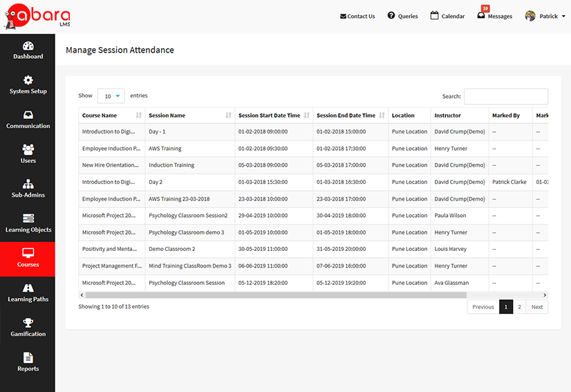The width and height of the screenshot is (571, 392).
Task: Open the Communication menu label
Action: click(28, 126)
